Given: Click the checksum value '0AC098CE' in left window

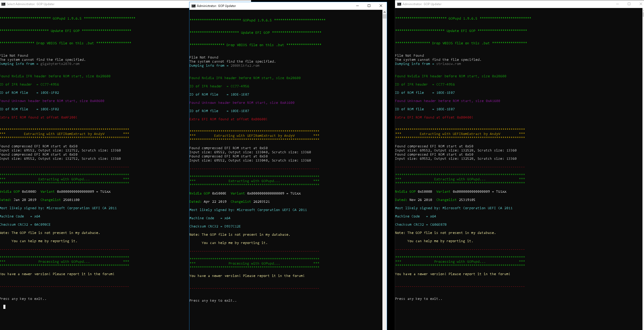Looking at the screenshot, I should coord(42,225).
